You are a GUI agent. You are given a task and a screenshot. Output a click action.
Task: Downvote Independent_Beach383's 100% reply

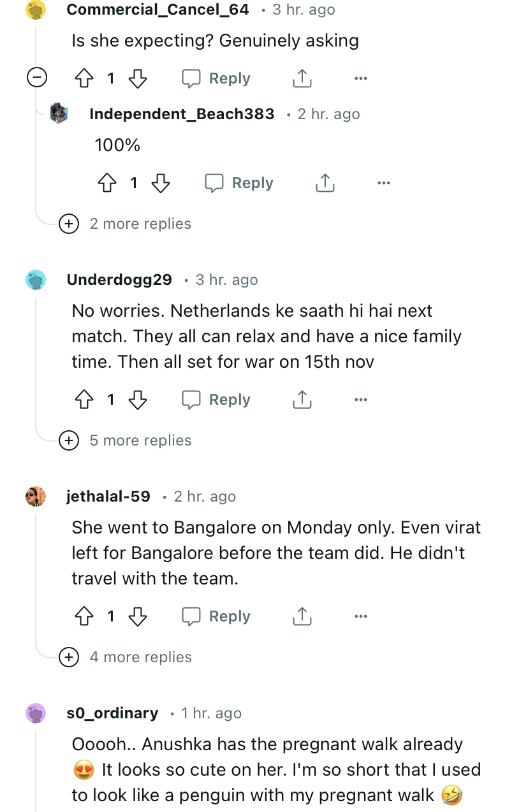click(x=161, y=183)
